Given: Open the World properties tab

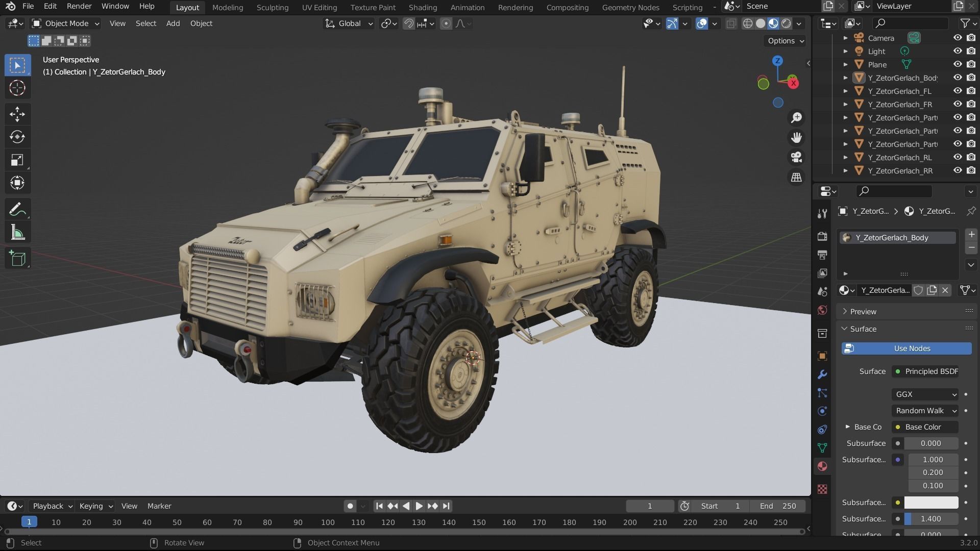Looking at the screenshot, I should (x=822, y=310).
